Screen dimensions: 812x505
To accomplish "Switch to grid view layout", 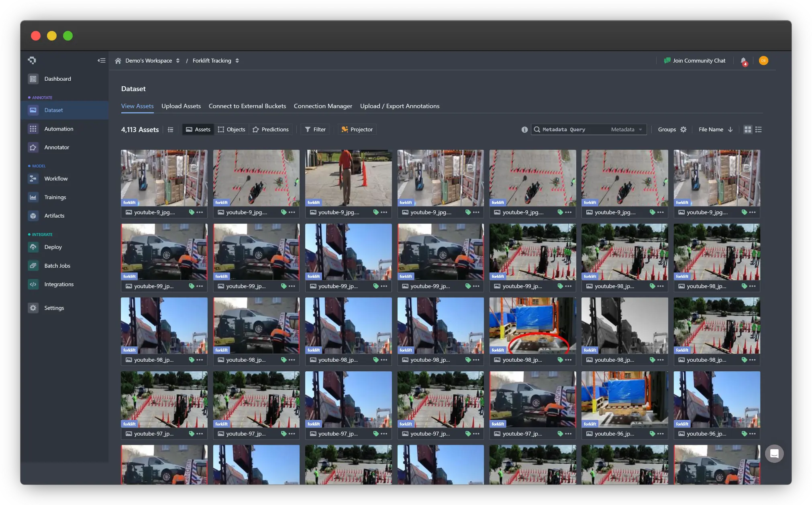I will pos(748,130).
